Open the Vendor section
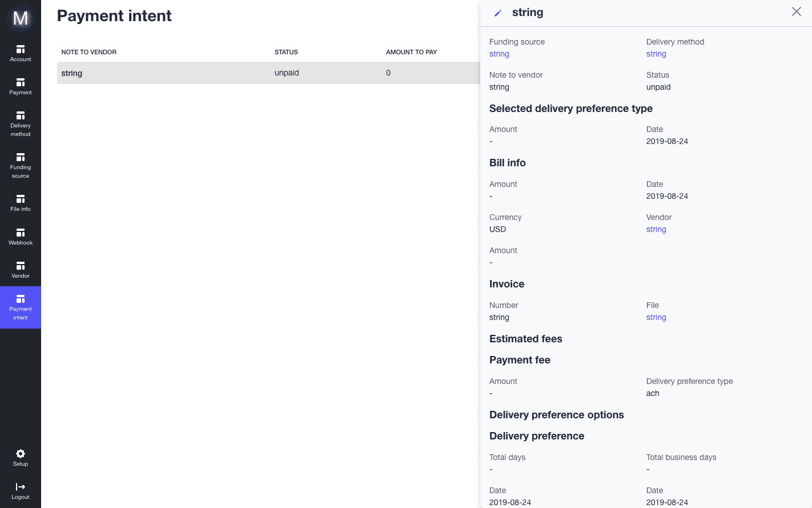Screen dimensions: 812x508 tap(20, 269)
